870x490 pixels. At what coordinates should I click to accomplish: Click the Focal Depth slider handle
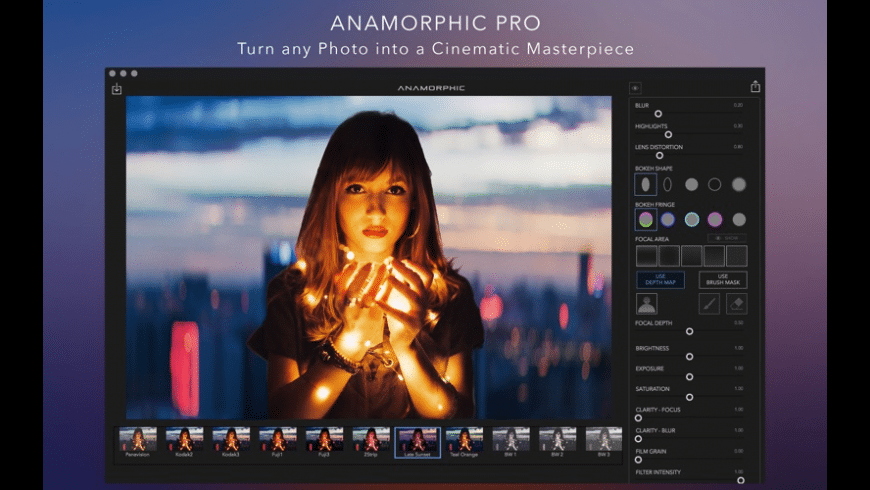pyautogui.click(x=690, y=331)
